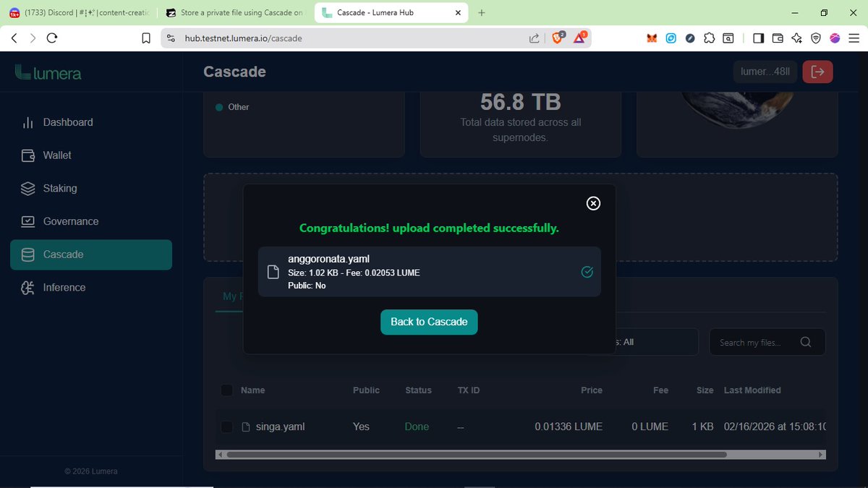Click the Governance sidebar icon

pos(28,221)
